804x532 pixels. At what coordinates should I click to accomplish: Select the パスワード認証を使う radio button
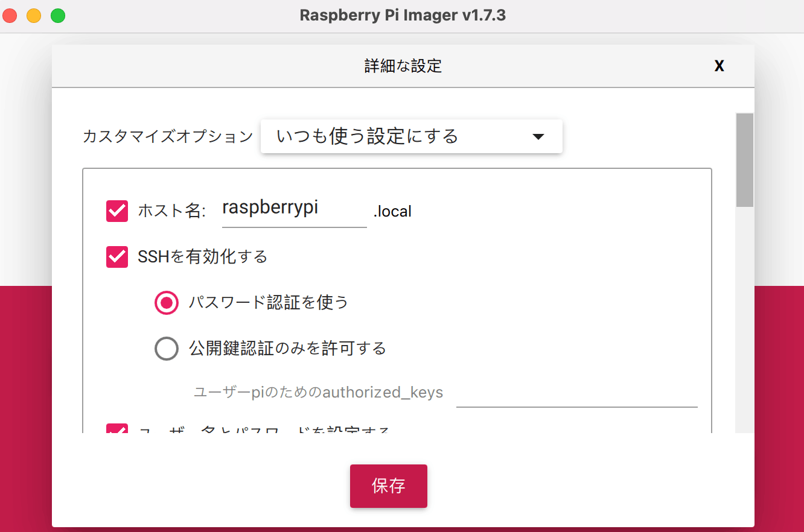pos(167,303)
